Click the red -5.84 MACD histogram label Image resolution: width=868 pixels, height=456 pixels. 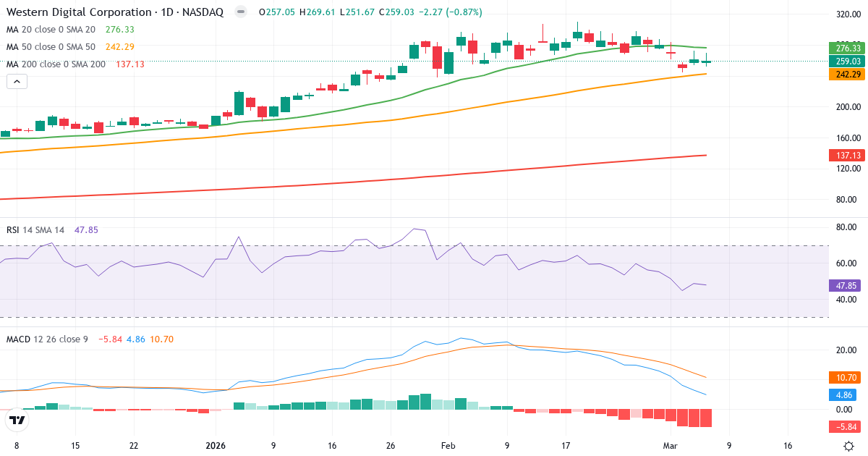[843, 426]
